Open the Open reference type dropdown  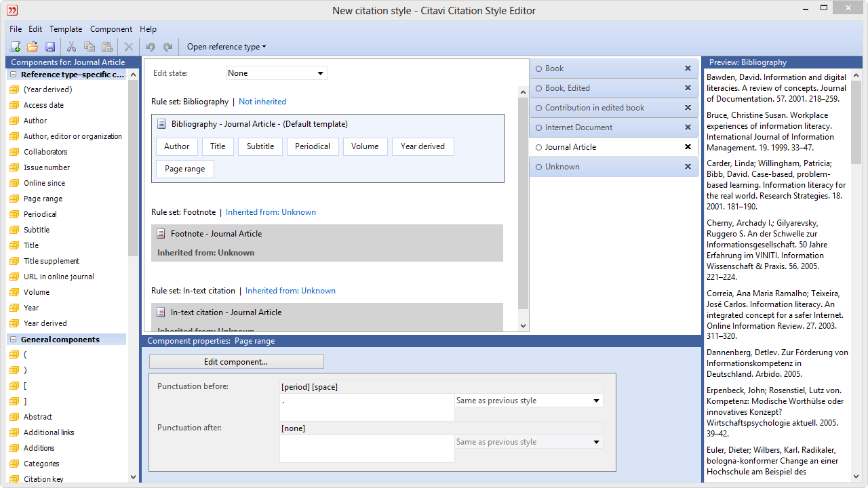(x=226, y=47)
